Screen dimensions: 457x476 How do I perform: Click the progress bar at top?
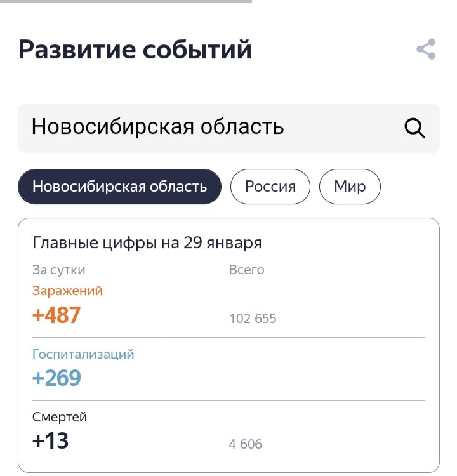coord(126,1)
